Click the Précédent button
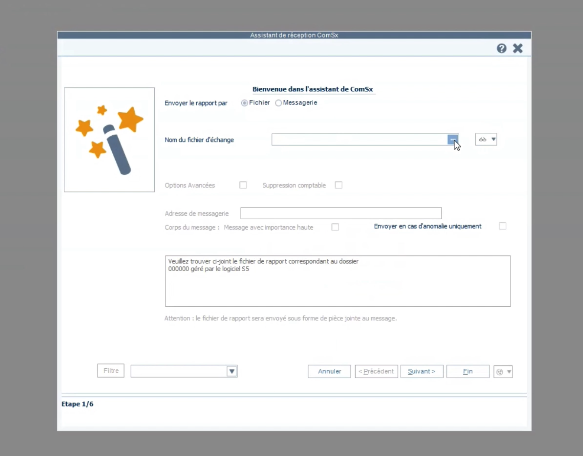Image resolution: width=583 pixels, height=456 pixels. [x=376, y=372]
